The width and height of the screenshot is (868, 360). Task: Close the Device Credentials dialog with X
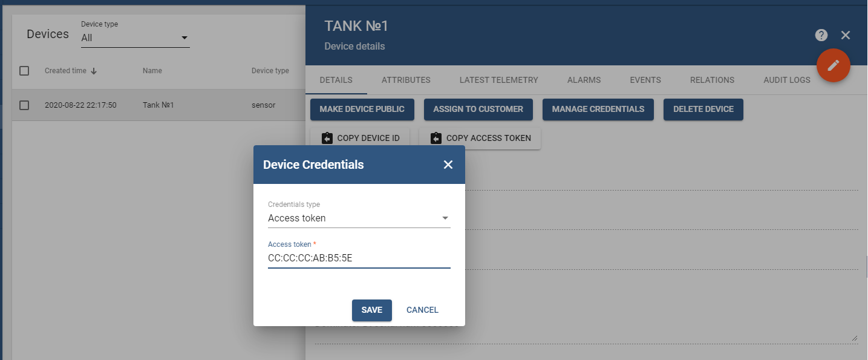click(x=448, y=165)
